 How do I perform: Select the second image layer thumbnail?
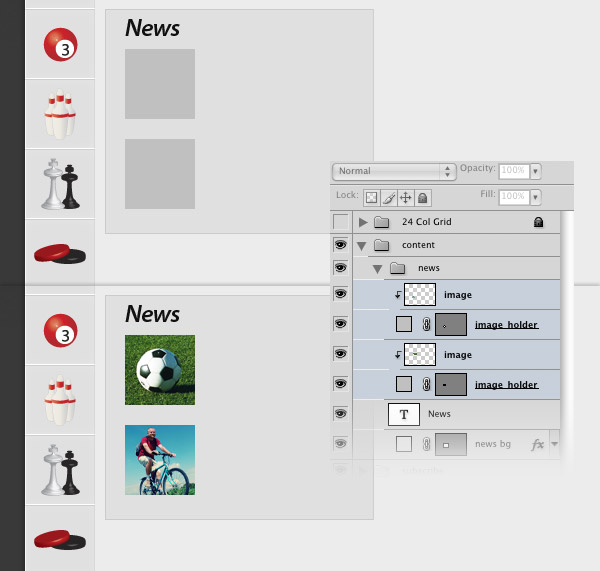(420, 354)
